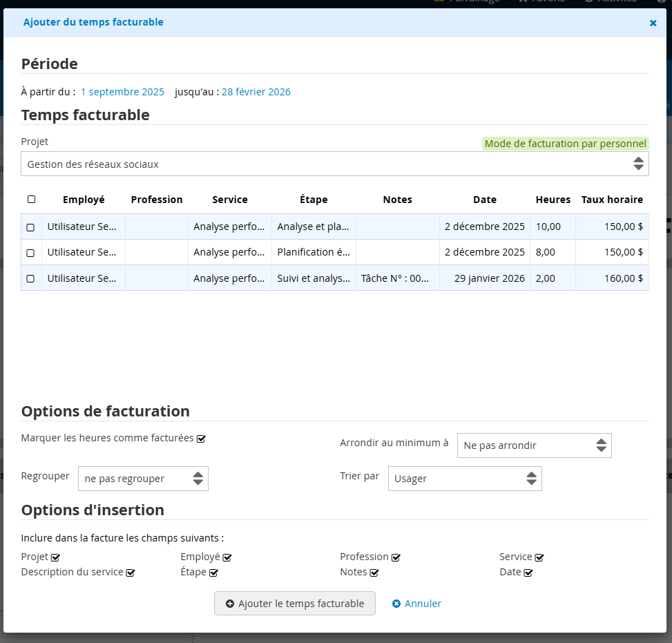Select the row with 8,00 hours

[30, 253]
